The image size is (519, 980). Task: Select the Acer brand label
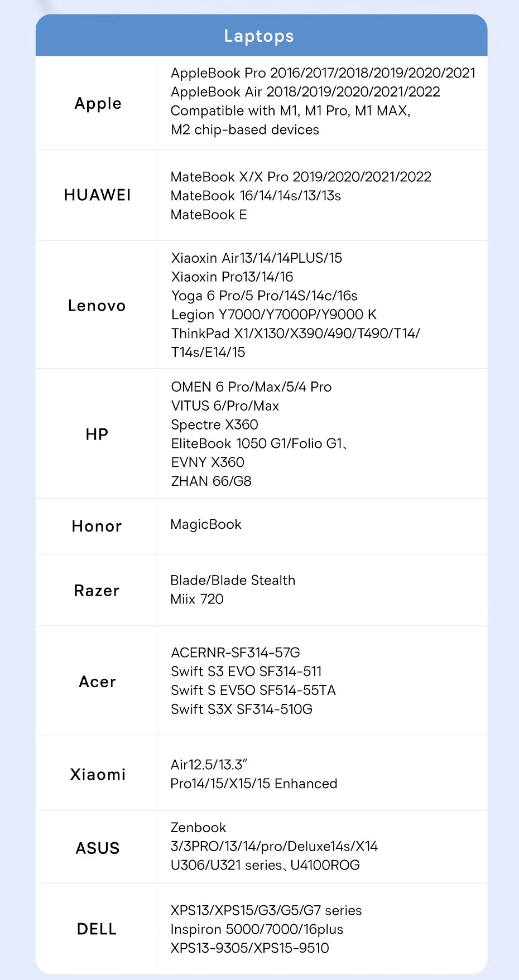point(98,682)
